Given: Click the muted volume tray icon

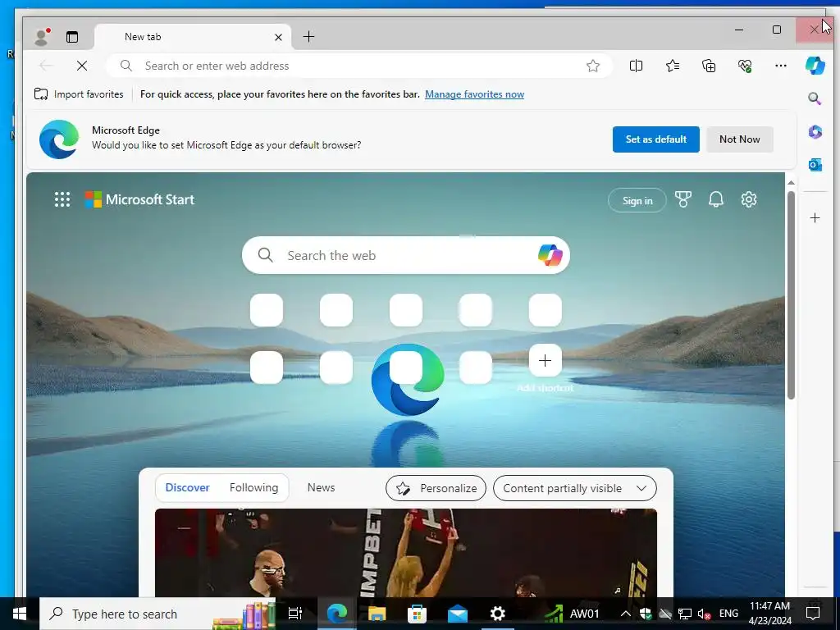Looking at the screenshot, I should click(704, 614).
